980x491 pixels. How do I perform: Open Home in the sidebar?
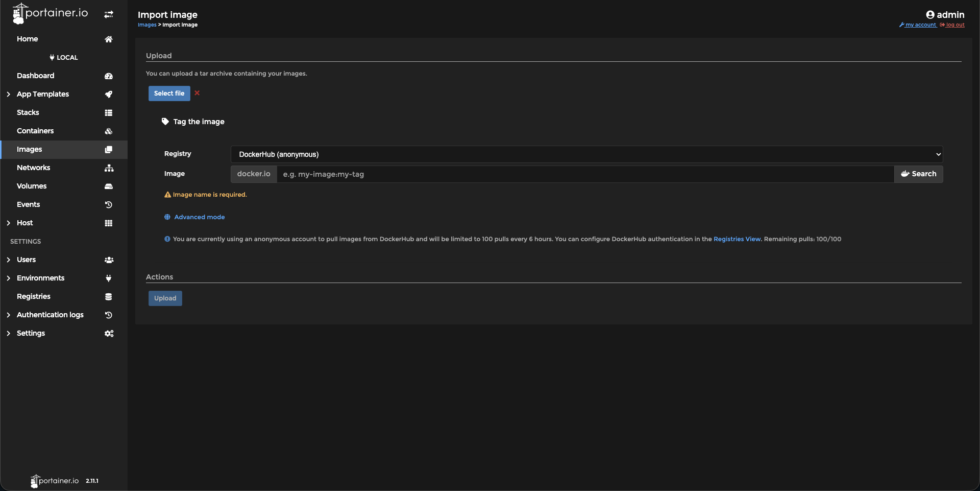pos(64,39)
